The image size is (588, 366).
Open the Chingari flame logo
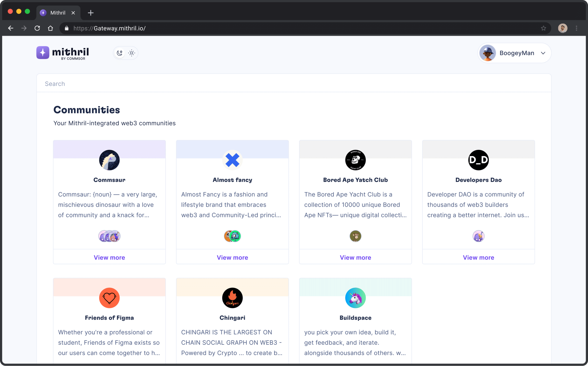click(x=232, y=298)
